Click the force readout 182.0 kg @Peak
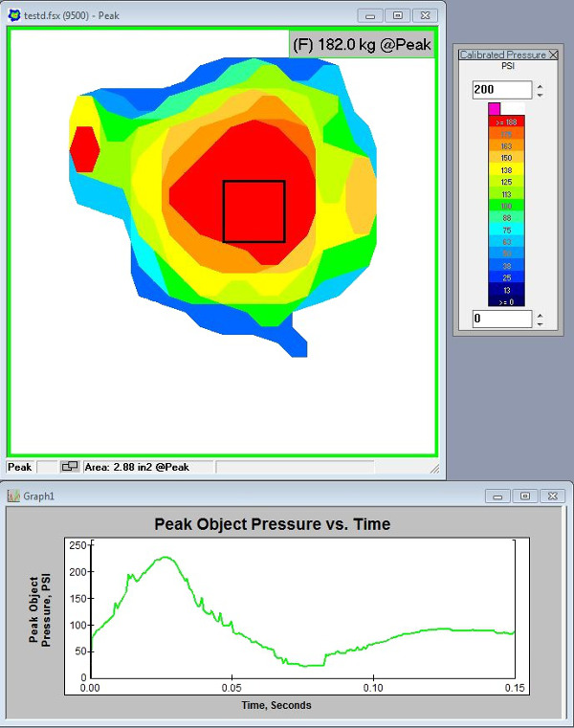The image size is (574, 728). click(x=362, y=44)
